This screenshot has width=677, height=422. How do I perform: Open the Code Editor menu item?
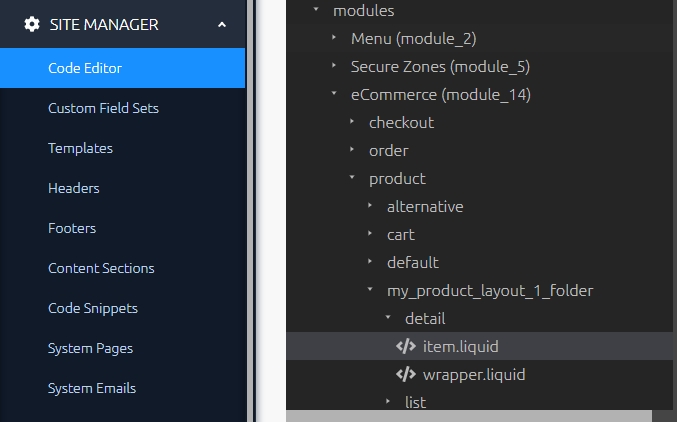(85, 68)
